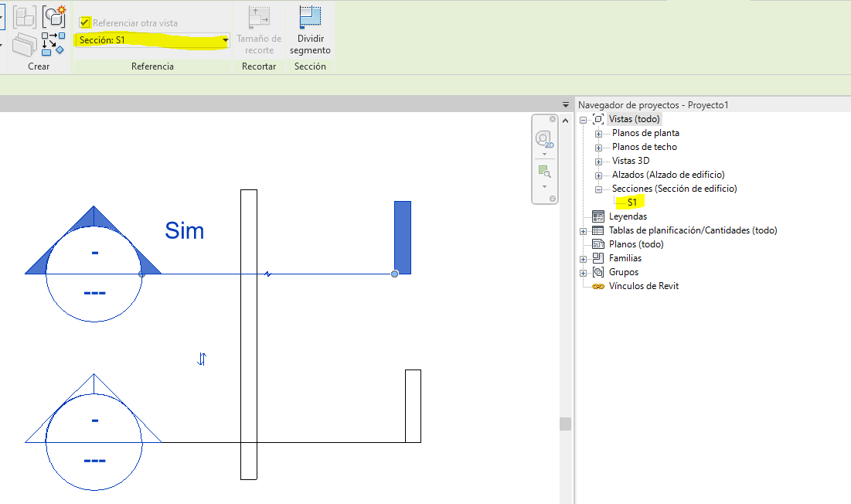Select the Dividir segmento tool

point(309,31)
